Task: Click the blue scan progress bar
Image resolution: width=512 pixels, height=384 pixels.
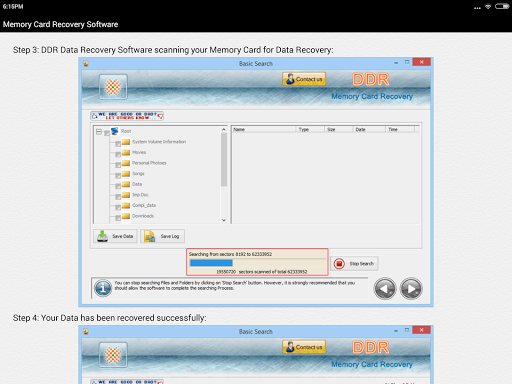Action: 211,263
